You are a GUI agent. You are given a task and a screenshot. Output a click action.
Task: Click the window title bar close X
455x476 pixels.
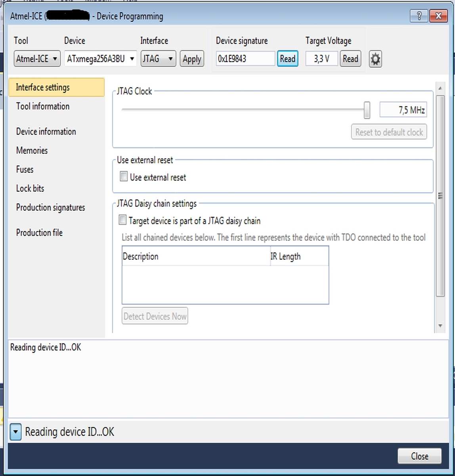coord(438,16)
